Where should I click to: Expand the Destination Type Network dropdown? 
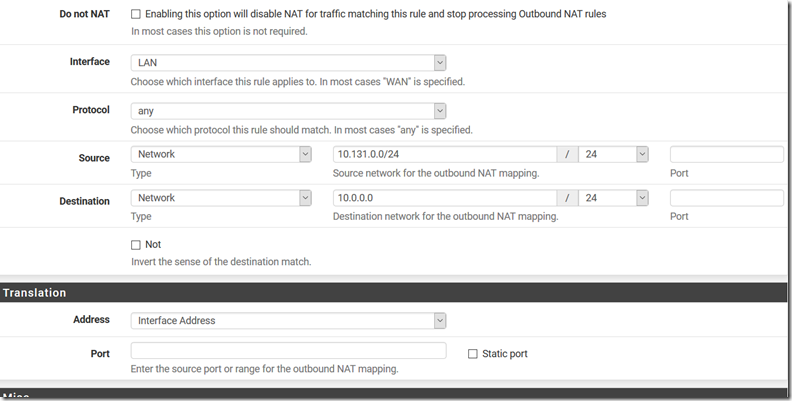click(x=221, y=198)
